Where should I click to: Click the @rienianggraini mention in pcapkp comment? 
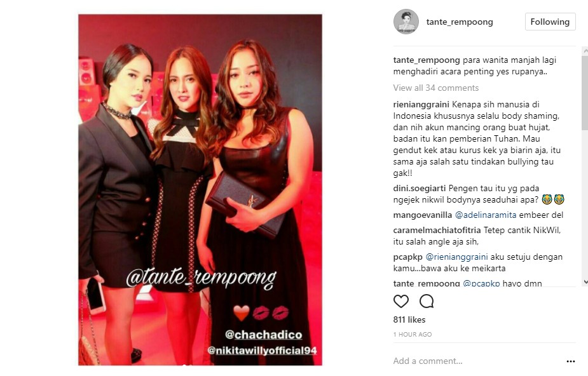click(x=457, y=257)
